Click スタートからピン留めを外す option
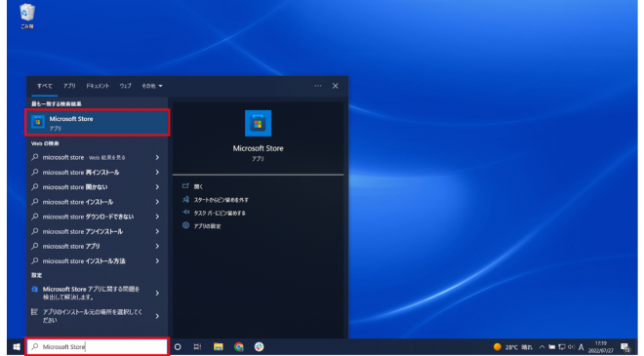The image size is (644, 356). [221, 200]
